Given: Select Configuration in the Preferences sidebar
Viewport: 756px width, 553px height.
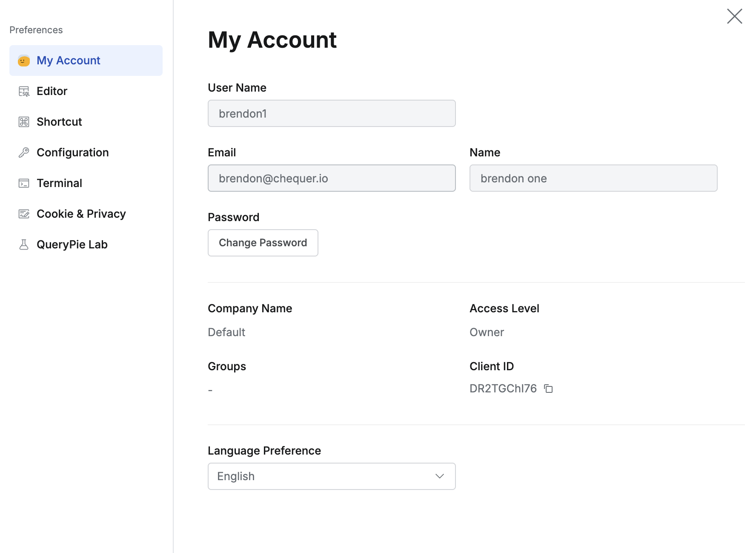Looking at the screenshot, I should [x=72, y=152].
